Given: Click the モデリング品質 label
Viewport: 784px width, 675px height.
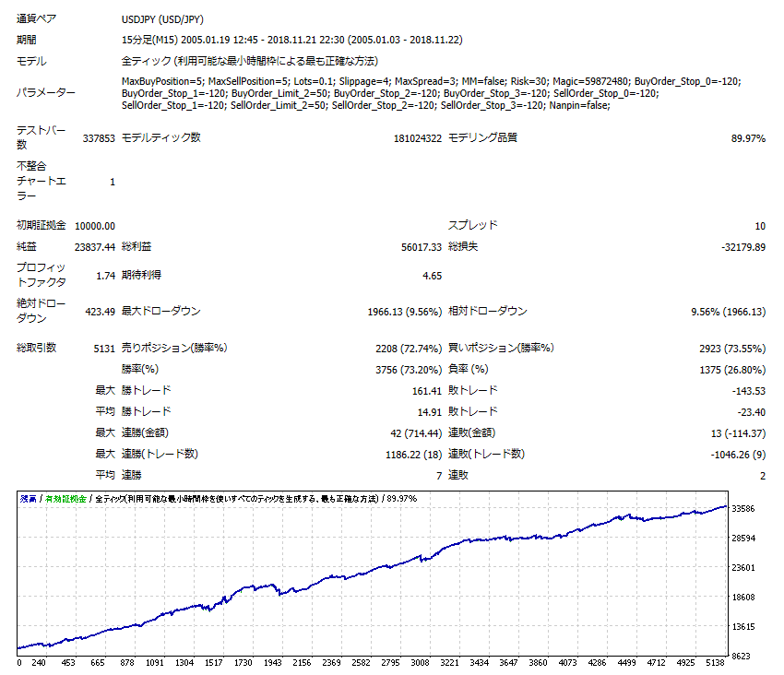Looking at the screenshot, I should 482,137.
